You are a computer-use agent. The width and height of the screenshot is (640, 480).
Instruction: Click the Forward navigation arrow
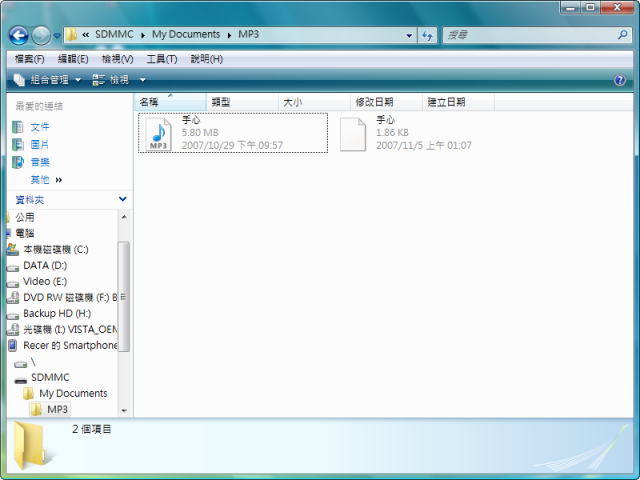[41, 36]
